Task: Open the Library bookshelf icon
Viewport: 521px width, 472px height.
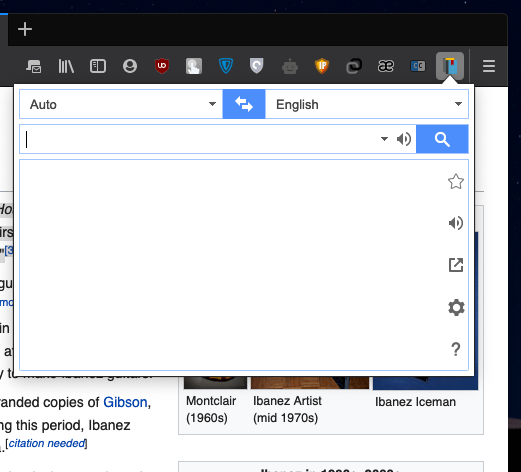Action: 66,66
